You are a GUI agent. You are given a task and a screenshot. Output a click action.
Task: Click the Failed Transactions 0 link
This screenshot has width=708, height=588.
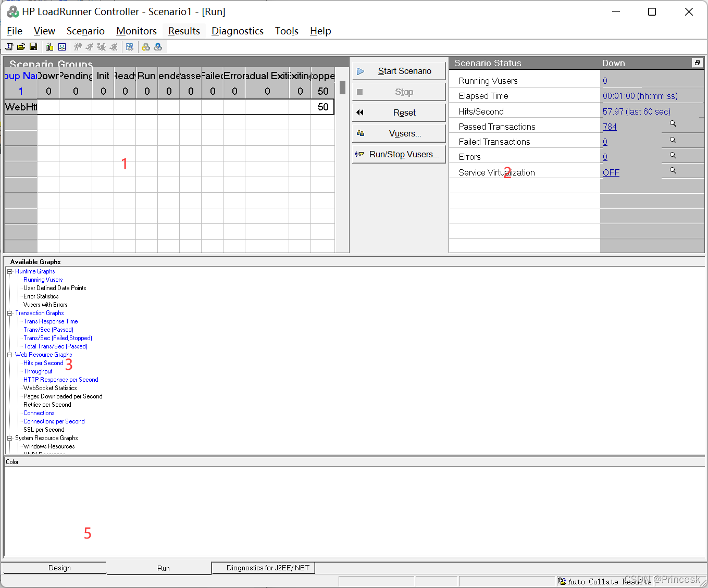point(605,142)
